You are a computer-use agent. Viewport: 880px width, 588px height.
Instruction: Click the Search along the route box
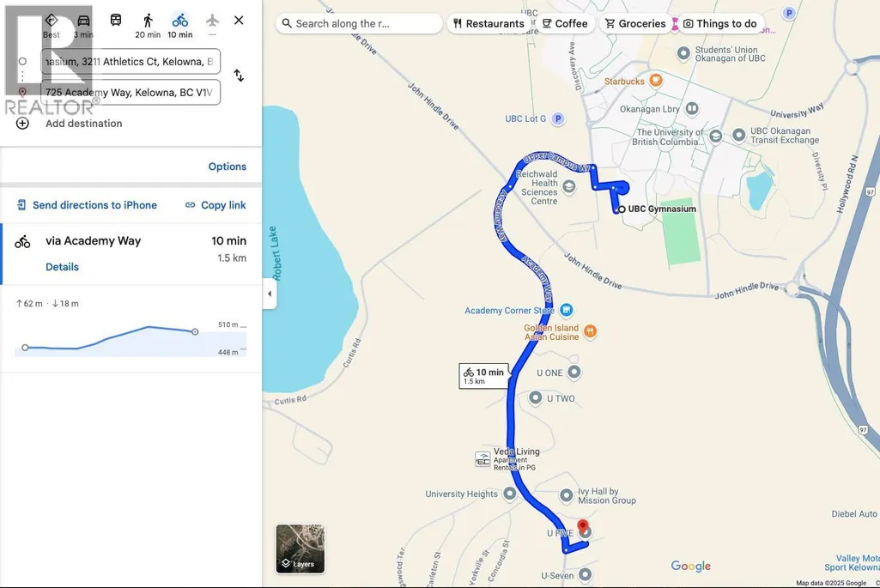(359, 23)
